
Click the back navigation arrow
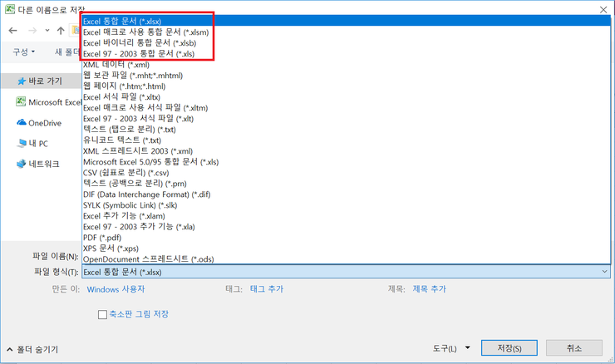[12, 31]
